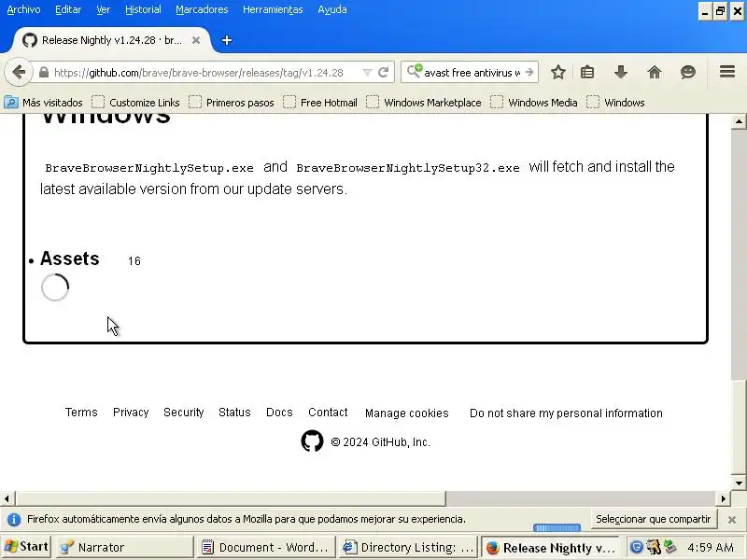Screen dimensions: 747x560
Task: Open the Primeros pasos bookmark
Action: click(x=231, y=103)
